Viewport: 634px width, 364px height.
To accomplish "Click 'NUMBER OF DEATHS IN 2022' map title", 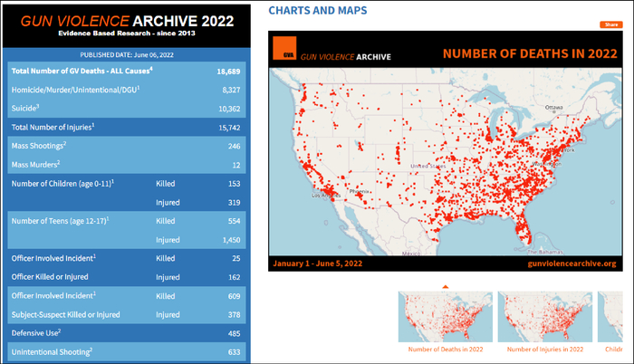I will click(530, 53).
